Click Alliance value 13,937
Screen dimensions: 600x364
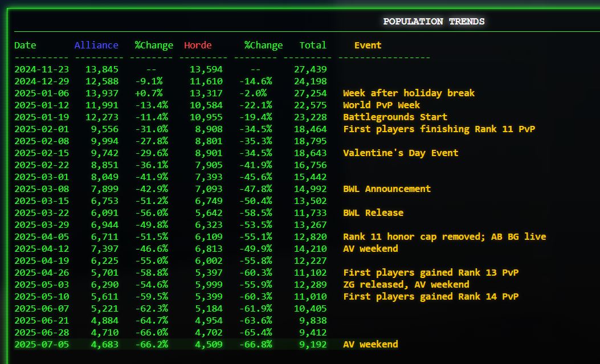(102, 93)
